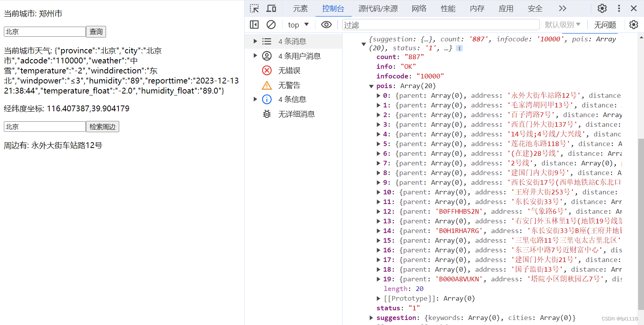Open the DevTools three-dot customize menu
The width and height of the screenshot is (644, 325).
point(619,8)
